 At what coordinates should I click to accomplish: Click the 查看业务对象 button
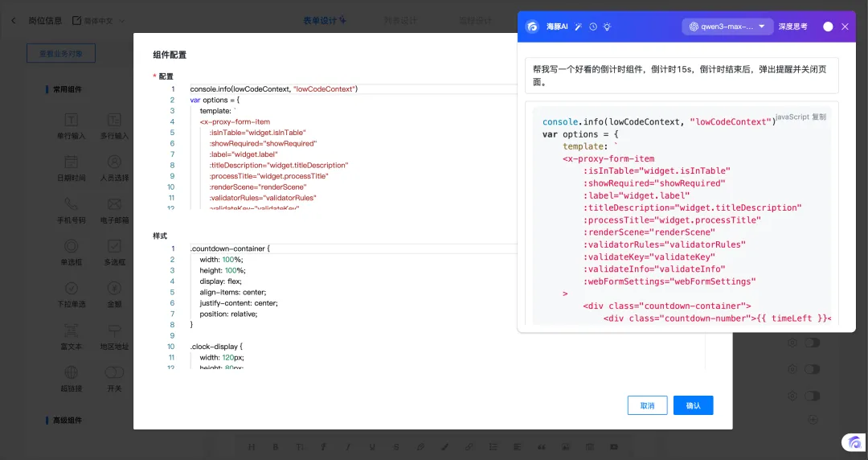coord(61,53)
